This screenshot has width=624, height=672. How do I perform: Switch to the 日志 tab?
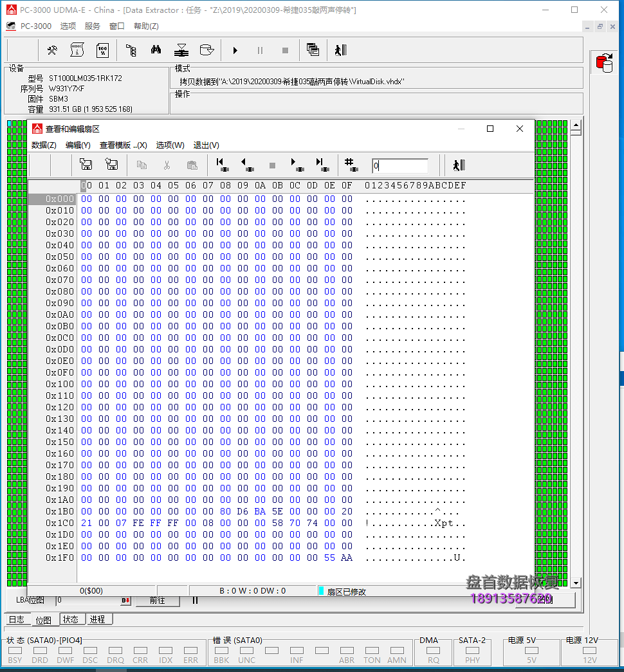[17, 620]
